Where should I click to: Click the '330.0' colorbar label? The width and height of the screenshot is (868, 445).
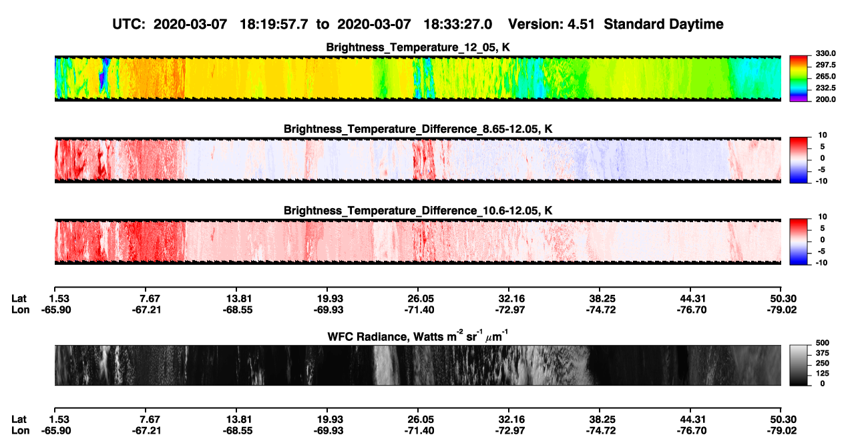[x=826, y=53]
